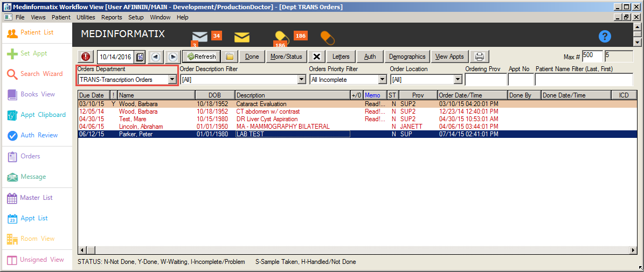Click the orange pill icon
Image resolution: width=644 pixels, height=272 pixels.
click(327, 37)
